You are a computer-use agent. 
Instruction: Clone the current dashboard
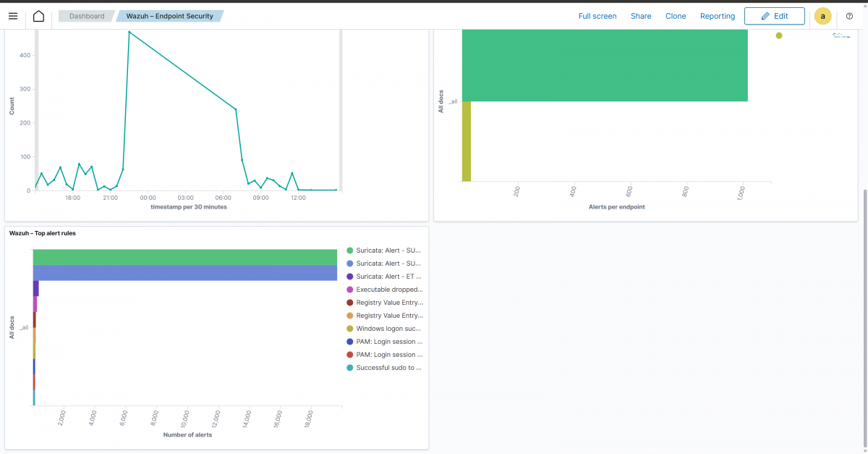(676, 16)
